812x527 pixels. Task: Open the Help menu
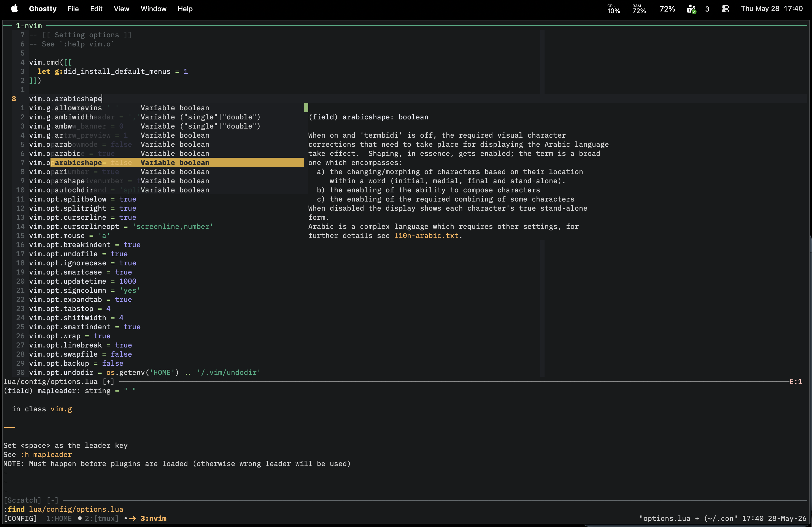click(x=185, y=9)
